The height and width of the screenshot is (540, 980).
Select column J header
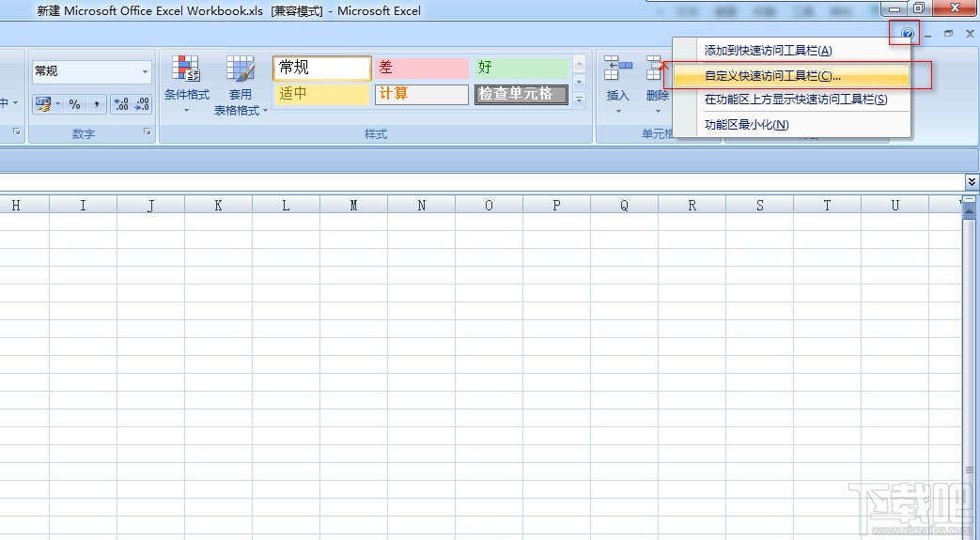tap(150, 205)
